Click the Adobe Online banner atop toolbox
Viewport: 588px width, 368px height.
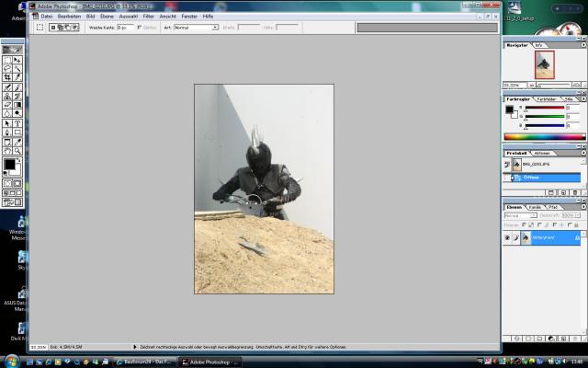[12, 50]
